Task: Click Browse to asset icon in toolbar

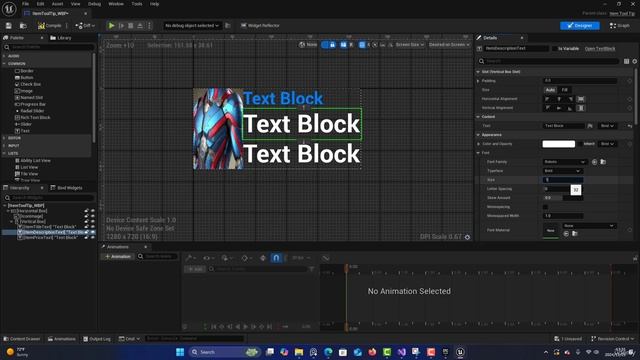Action: click(x=23, y=26)
